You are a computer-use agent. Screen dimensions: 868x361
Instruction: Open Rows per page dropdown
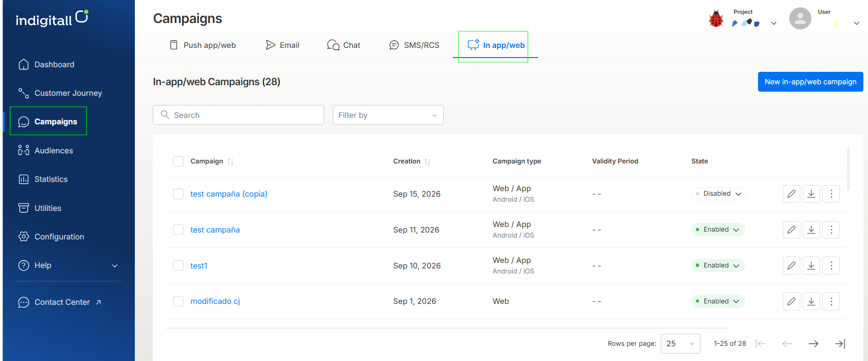680,344
